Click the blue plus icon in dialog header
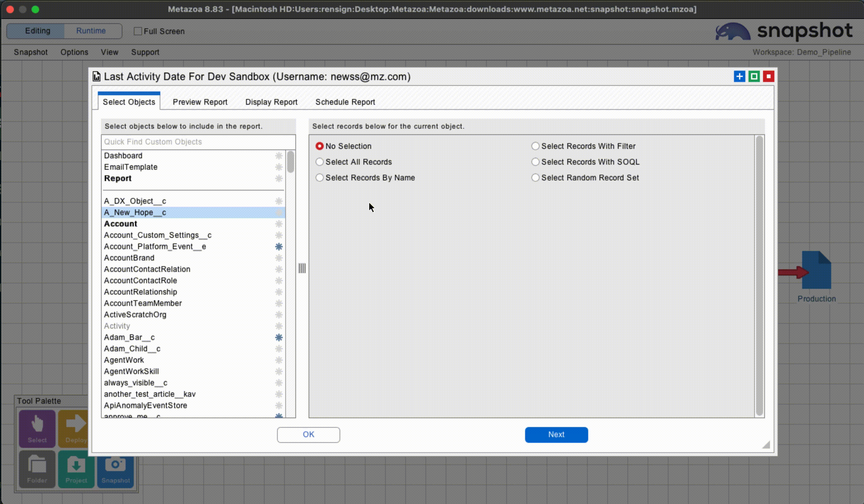This screenshot has height=504, width=864. pyautogui.click(x=739, y=76)
